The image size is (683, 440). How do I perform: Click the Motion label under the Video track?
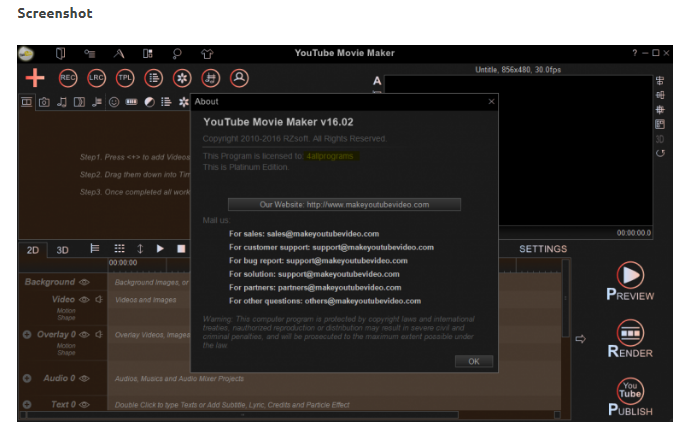pos(66,311)
